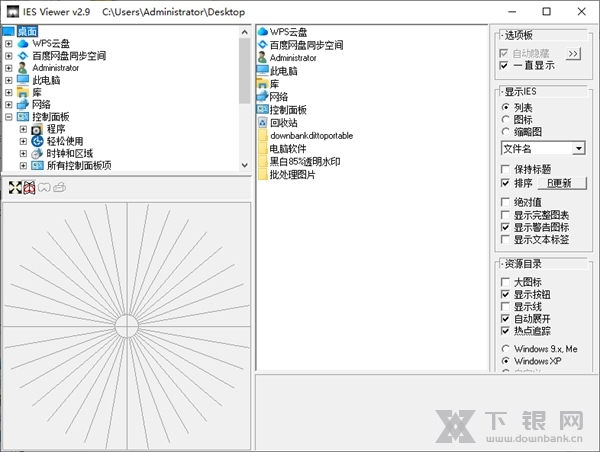The width and height of the screenshot is (600, 452).
Task: Click the WPS云盘 icon in the file list
Action: [262, 31]
